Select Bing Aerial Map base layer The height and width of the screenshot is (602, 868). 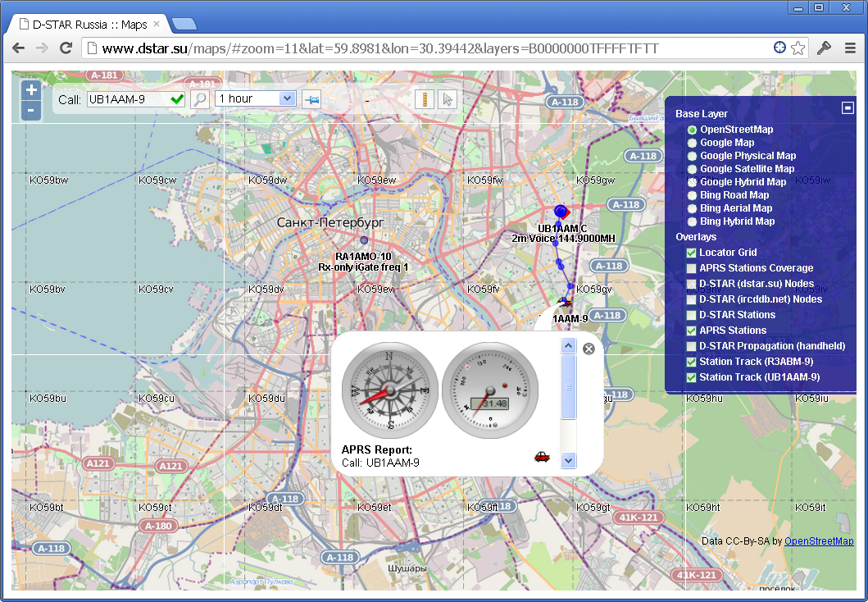click(x=692, y=208)
